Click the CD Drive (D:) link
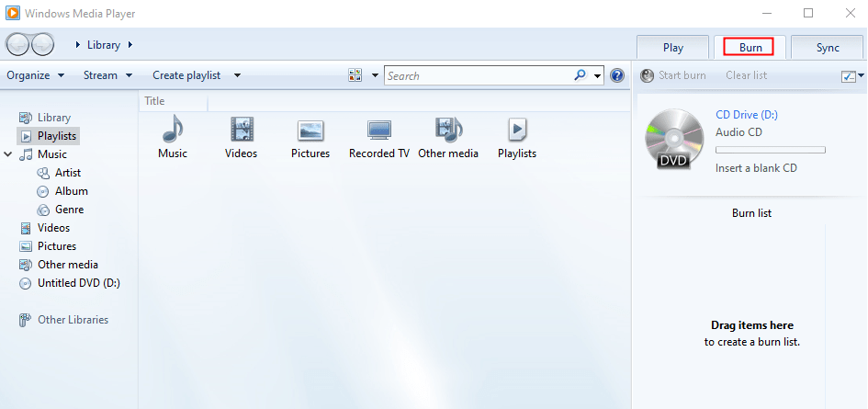868x409 pixels. (746, 115)
